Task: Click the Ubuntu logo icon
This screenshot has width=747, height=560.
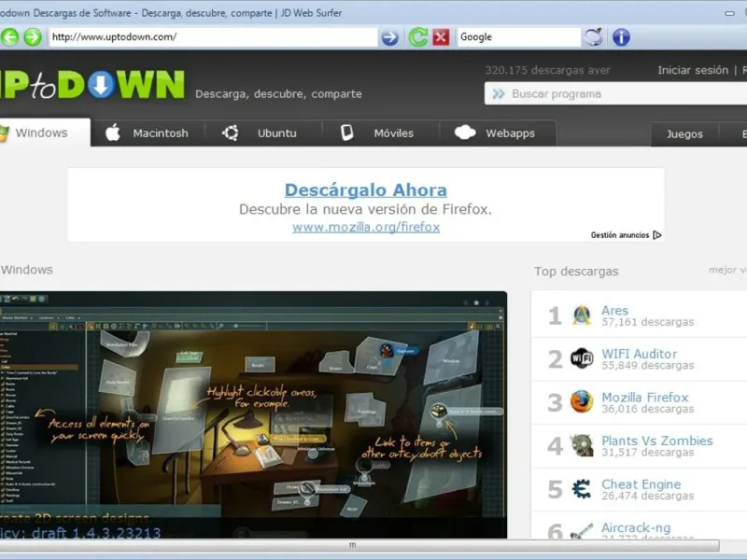Action: point(230,133)
